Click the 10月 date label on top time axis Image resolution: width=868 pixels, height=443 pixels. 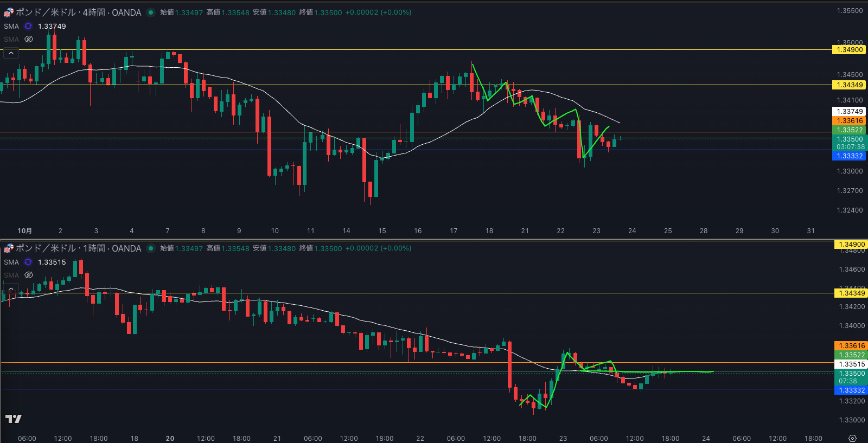coord(24,230)
